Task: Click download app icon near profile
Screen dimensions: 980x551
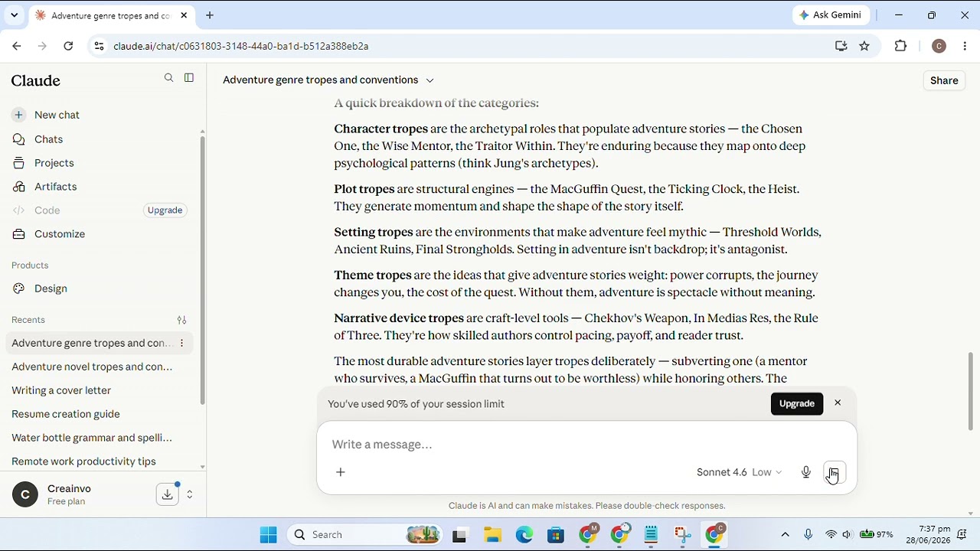Action: point(167,494)
